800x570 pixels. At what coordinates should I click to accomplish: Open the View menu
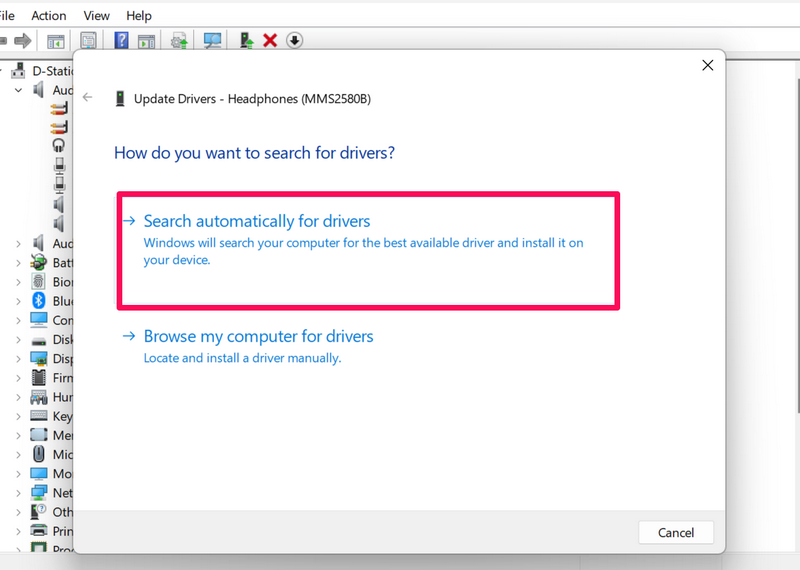pyautogui.click(x=97, y=15)
